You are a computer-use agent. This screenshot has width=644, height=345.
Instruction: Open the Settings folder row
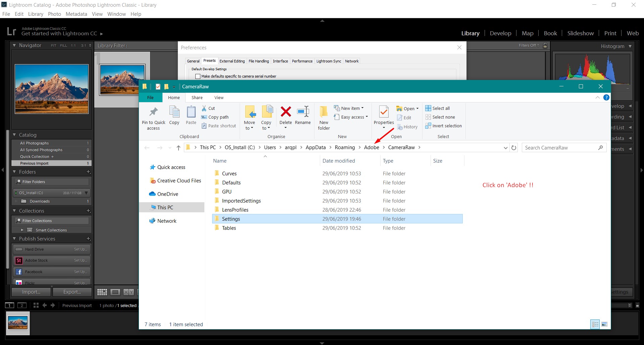(337, 219)
